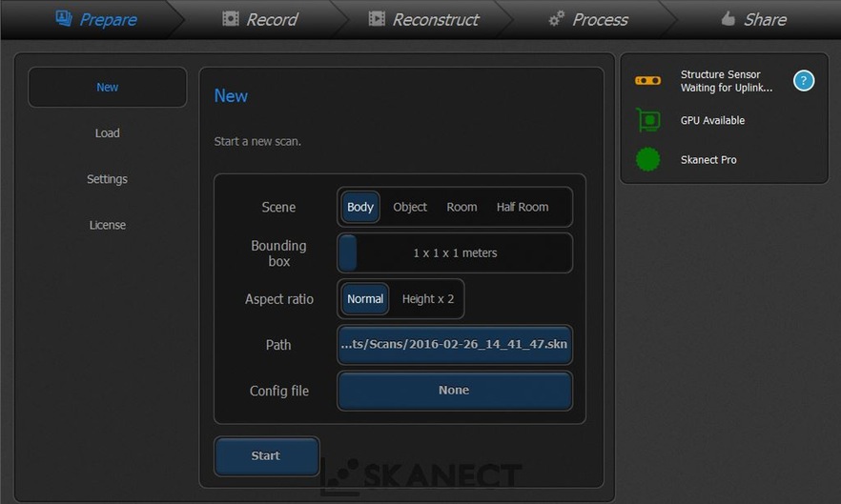841x504 pixels.
Task: Click the Config file None button
Action: (x=455, y=391)
